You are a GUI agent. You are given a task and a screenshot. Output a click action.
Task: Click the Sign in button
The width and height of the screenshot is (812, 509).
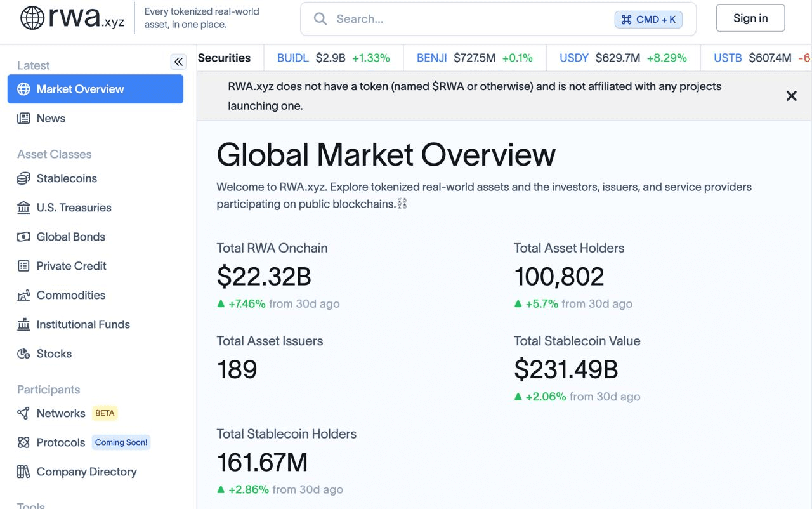click(x=750, y=18)
